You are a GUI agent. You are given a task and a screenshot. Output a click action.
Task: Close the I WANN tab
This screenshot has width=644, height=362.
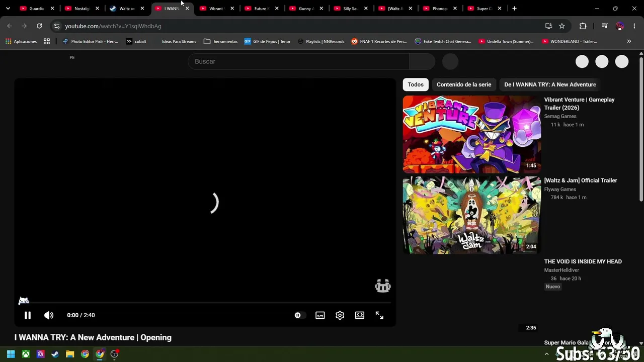pyautogui.click(x=187, y=9)
